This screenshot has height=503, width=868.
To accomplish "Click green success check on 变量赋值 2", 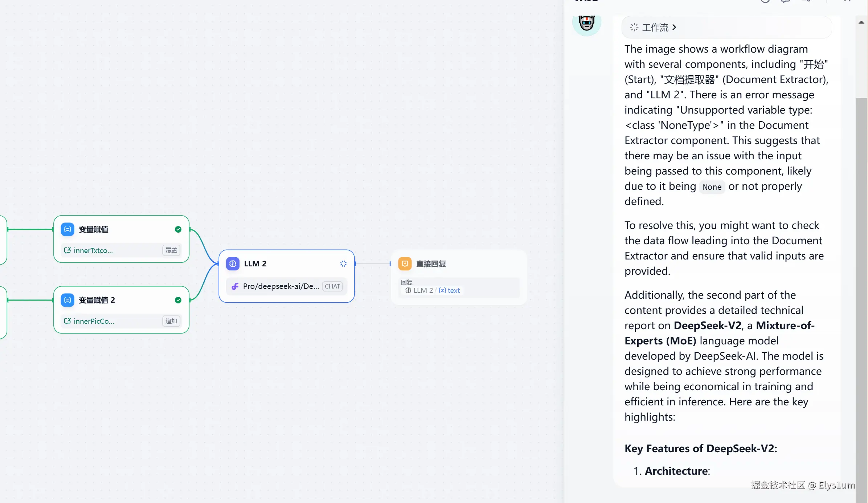I will tap(178, 300).
